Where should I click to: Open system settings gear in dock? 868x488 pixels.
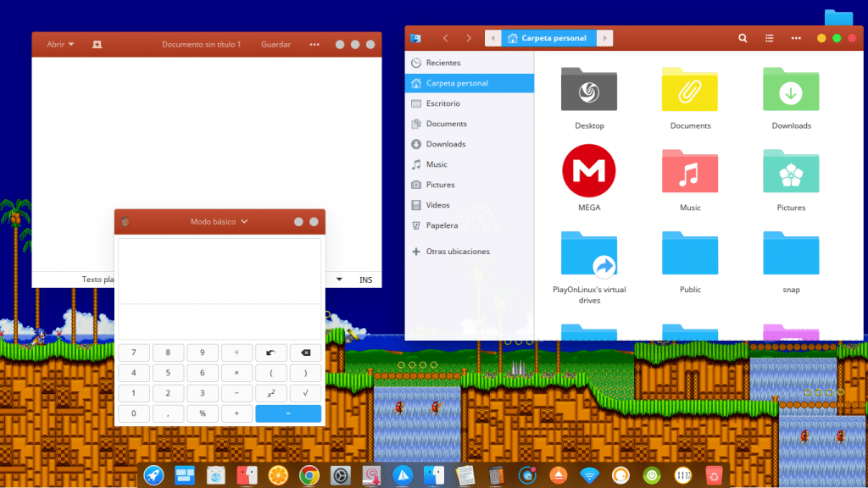pos(340,475)
